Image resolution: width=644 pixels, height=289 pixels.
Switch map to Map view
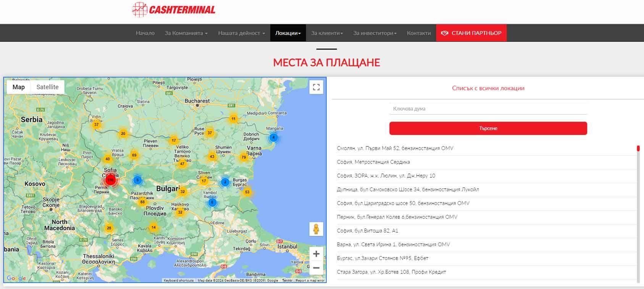[19, 87]
